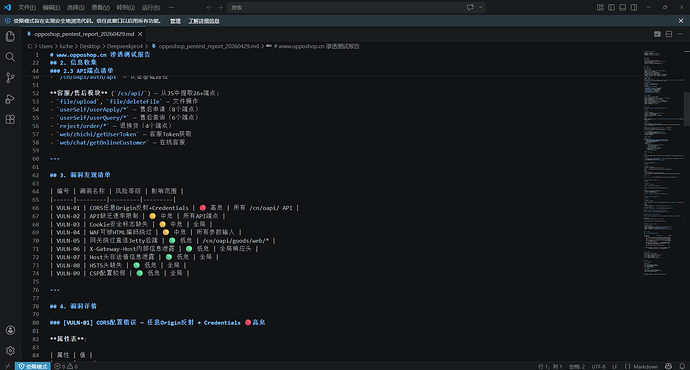Open the 查看 (View) menu

pyautogui.click(x=100, y=7)
